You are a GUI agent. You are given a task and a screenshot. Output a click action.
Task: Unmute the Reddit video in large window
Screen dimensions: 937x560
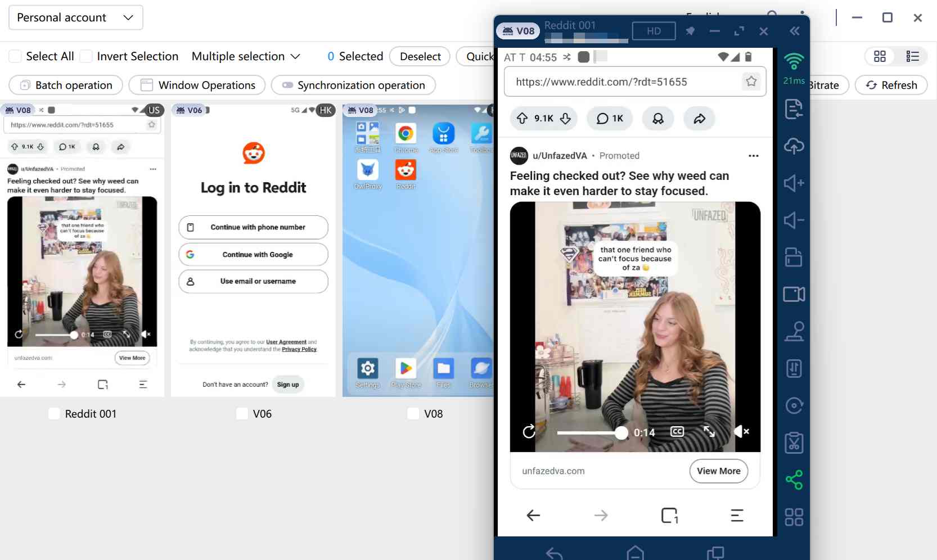click(x=741, y=432)
